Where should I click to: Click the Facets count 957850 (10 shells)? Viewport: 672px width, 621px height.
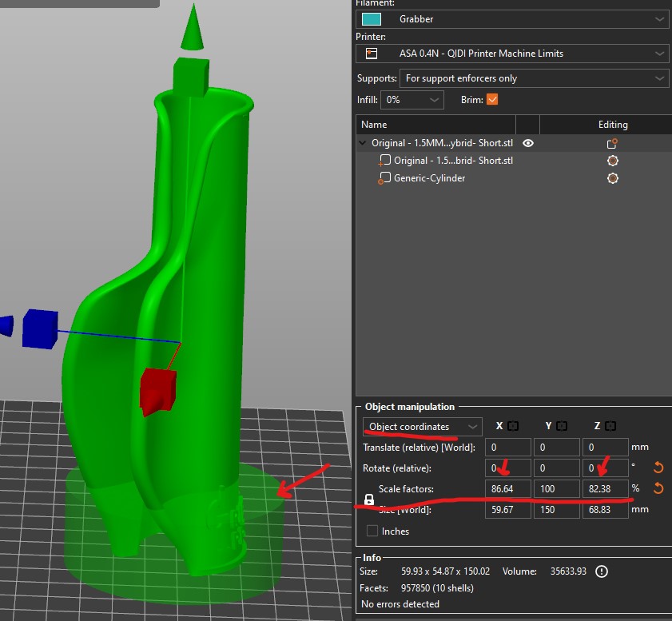tap(437, 588)
